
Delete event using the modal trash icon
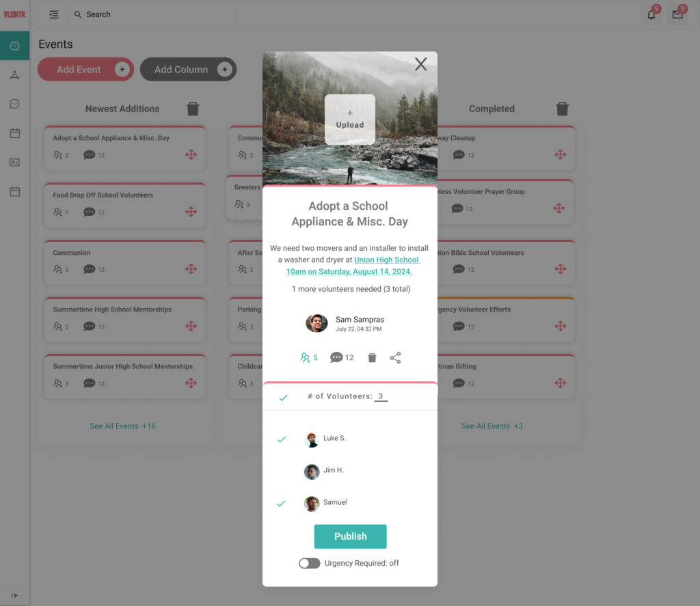tap(372, 358)
